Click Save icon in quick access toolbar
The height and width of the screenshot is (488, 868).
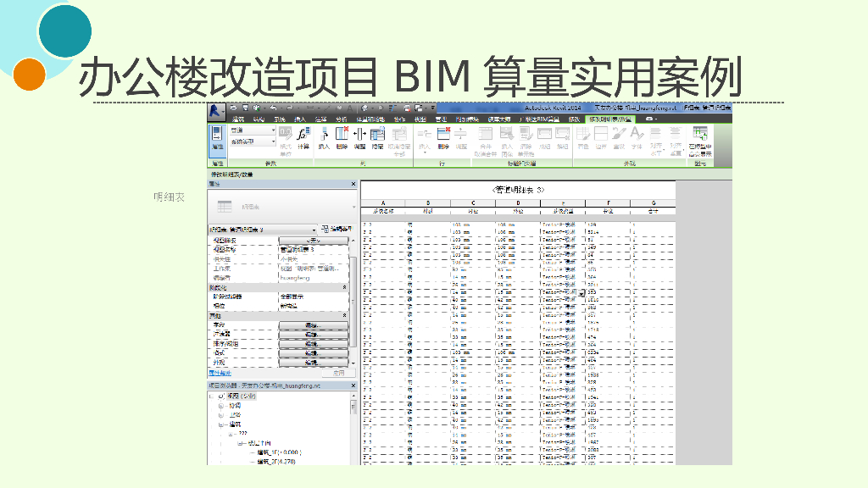click(x=245, y=108)
